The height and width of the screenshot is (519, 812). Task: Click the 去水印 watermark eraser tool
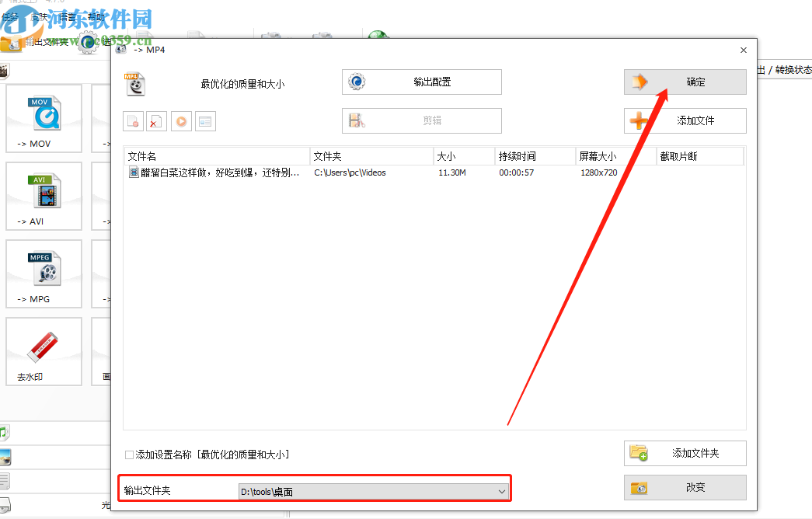[44, 352]
